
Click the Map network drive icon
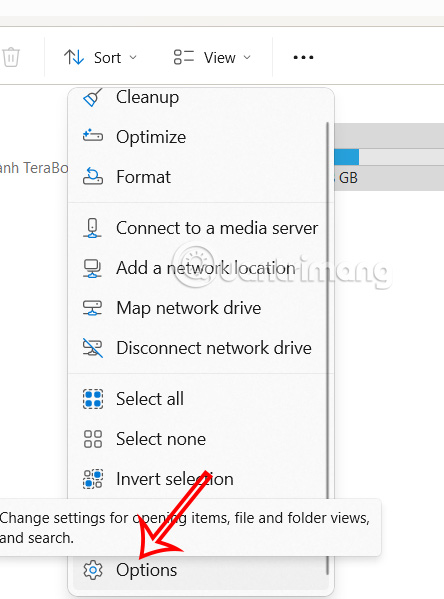tap(92, 308)
